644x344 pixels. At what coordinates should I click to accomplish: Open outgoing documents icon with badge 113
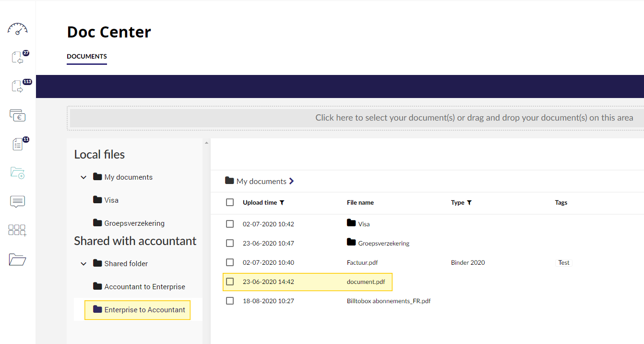tap(17, 86)
